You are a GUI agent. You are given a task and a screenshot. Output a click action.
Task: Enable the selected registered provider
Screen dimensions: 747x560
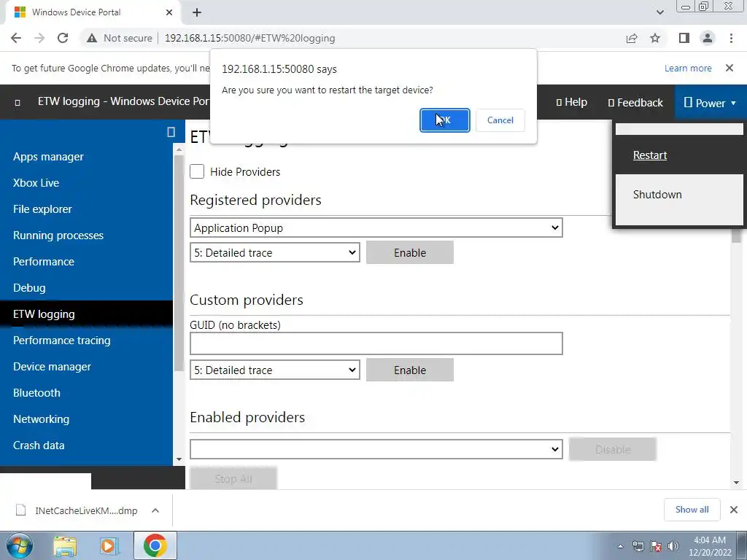[410, 252]
